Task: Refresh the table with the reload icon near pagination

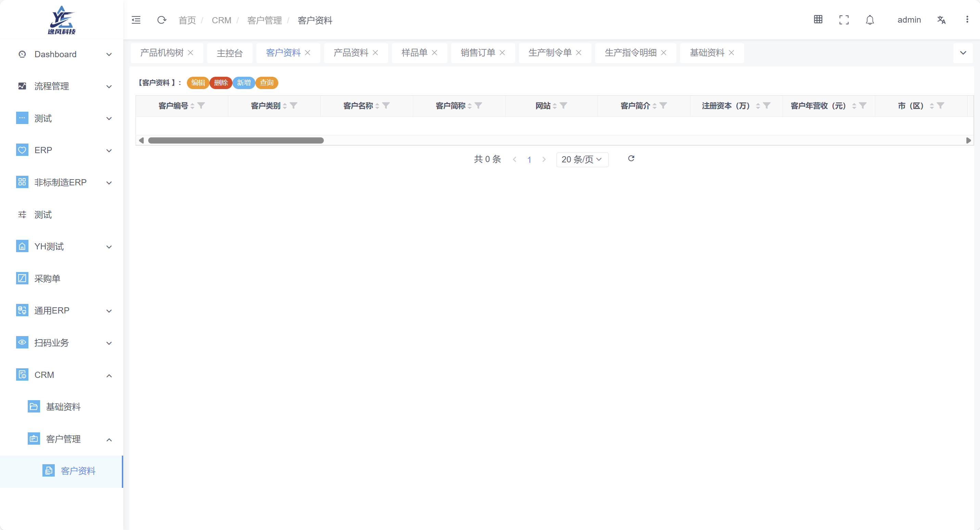Action: (631, 159)
